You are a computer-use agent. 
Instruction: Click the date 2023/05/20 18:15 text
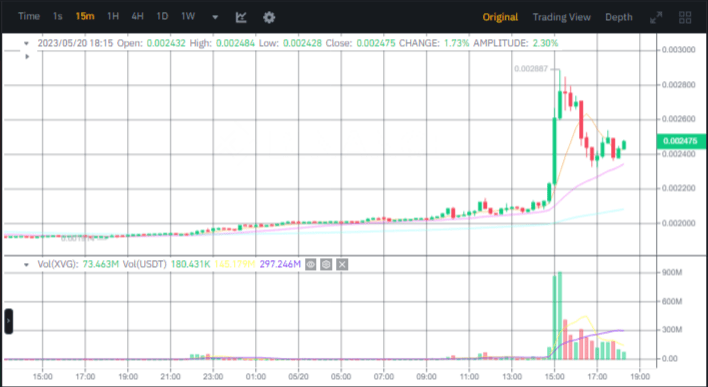point(75,43)
